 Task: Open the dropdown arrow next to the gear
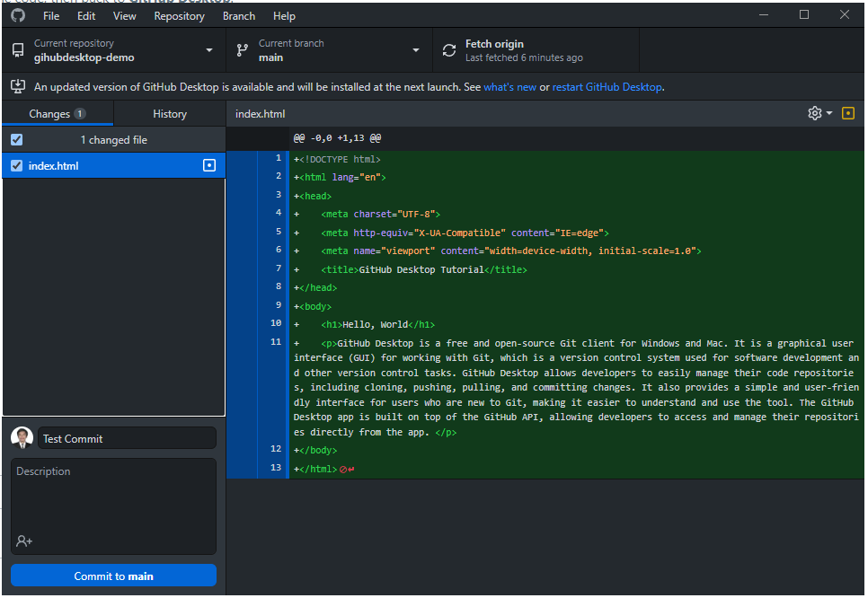click(829, 113)
